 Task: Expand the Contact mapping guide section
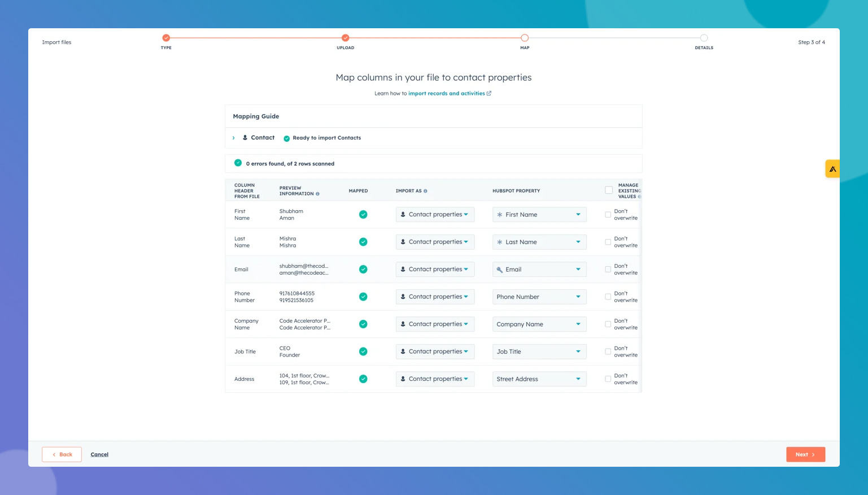click(x=234, y=138)
